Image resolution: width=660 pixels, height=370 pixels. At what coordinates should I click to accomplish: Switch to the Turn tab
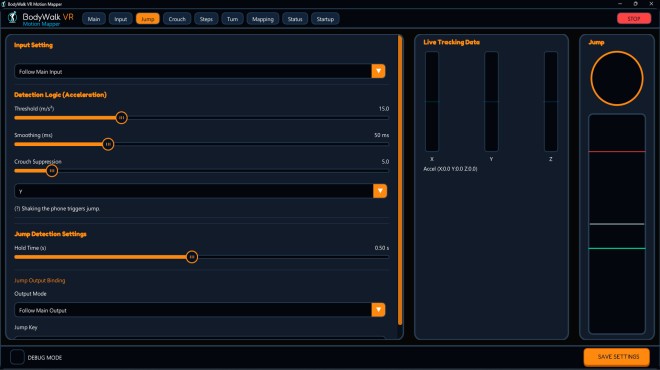coord(232,19)
